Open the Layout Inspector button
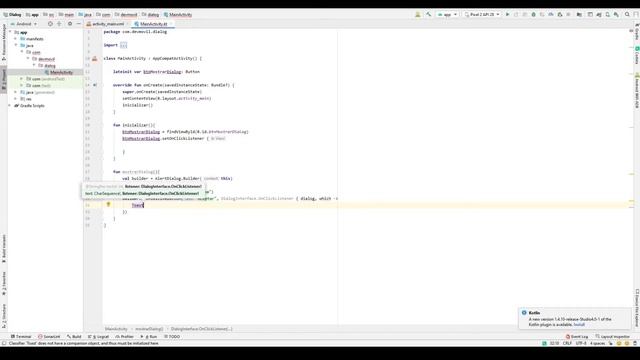The image size is (640, 360). tap(613, 337)
